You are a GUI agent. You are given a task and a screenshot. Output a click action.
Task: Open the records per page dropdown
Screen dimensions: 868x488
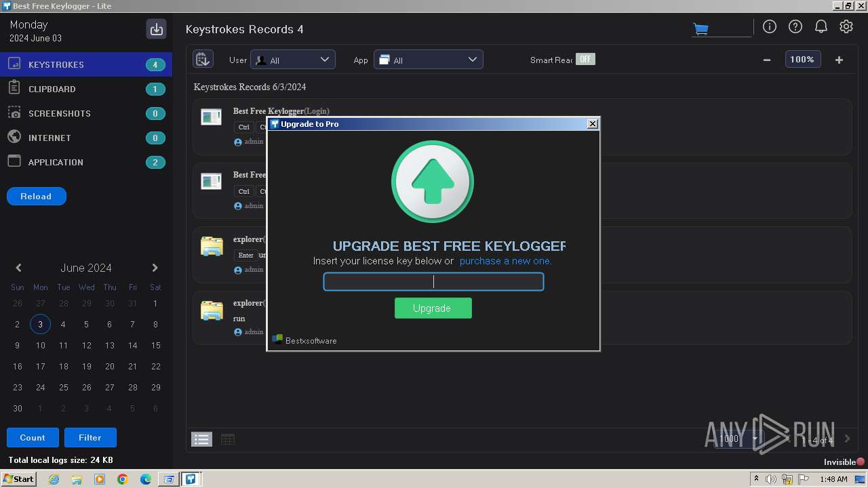coord(739,439)
